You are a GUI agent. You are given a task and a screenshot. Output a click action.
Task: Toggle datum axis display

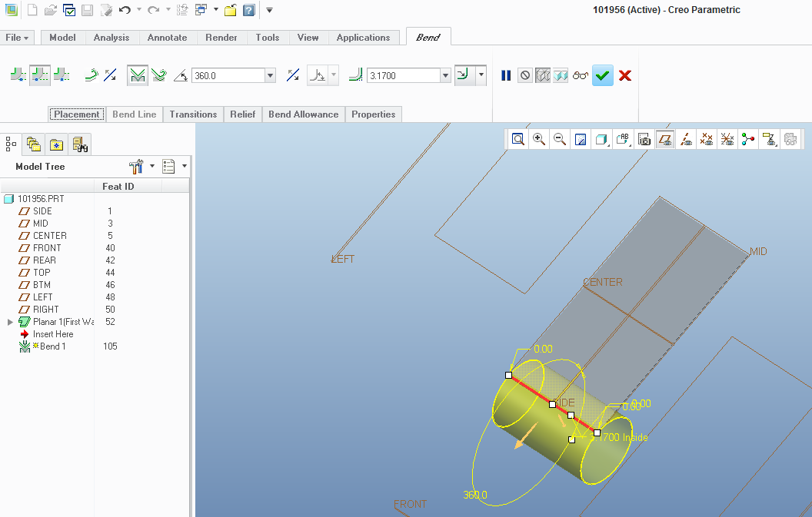(x=686, y=139)
